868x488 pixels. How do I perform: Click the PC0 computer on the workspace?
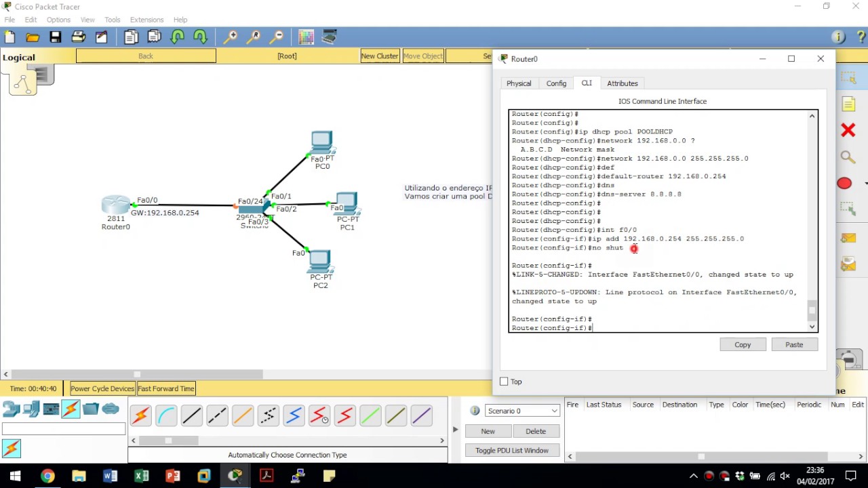coord(322,144)
